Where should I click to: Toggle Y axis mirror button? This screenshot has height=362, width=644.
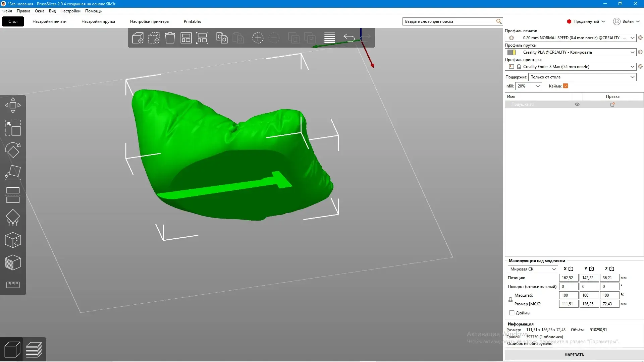591,269
